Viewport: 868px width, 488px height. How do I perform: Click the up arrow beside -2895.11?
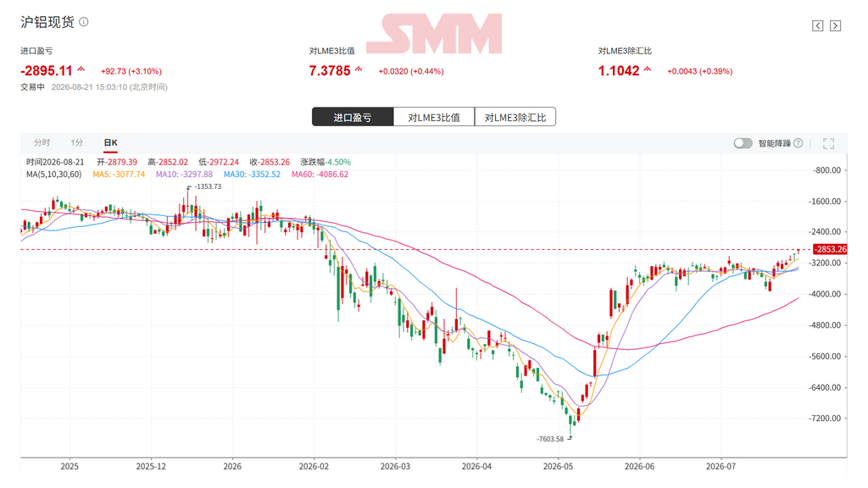pos(81,69)
